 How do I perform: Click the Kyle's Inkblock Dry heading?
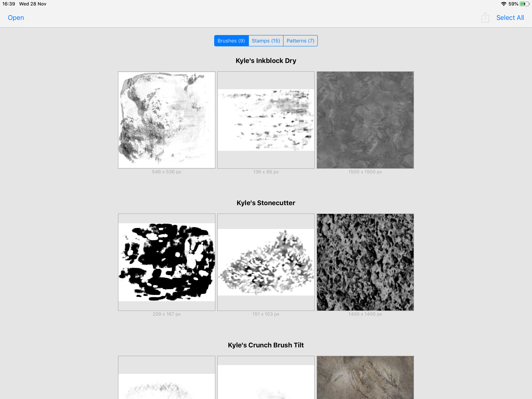tap(266, 61)
